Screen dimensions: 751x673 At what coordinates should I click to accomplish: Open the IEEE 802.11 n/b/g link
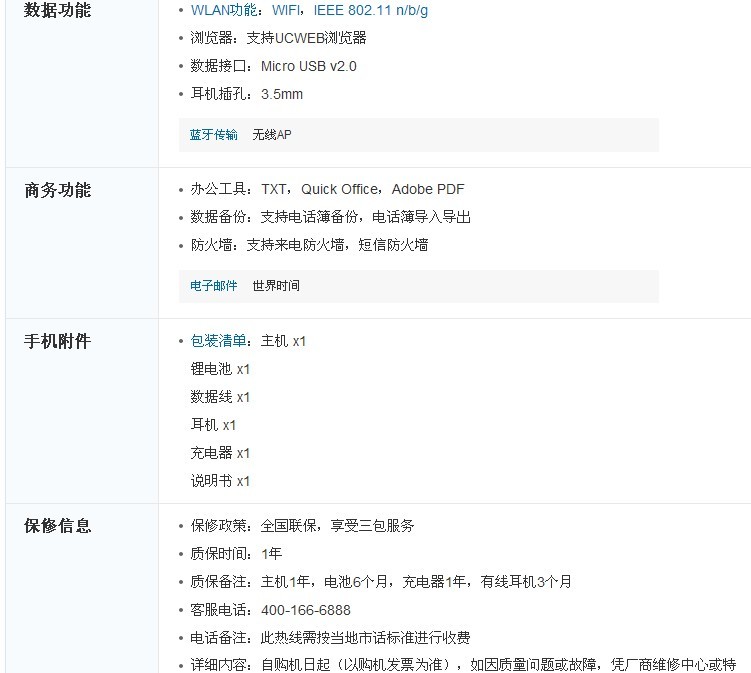371,10
